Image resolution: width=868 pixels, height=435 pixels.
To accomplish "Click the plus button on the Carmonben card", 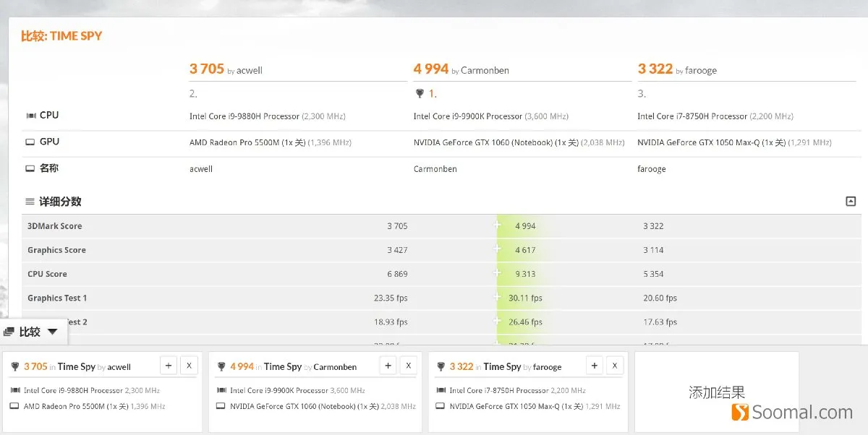I will point(388,366).
